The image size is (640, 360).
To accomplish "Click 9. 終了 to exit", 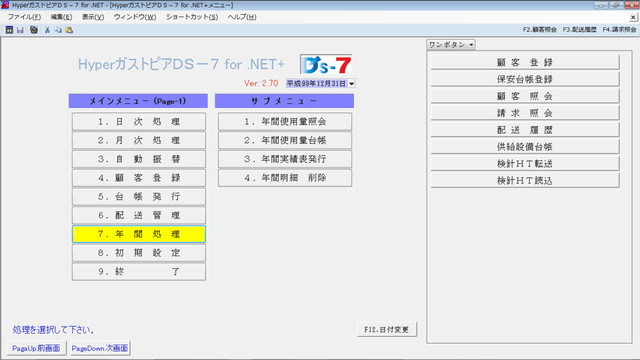I will tap(139, 272).
